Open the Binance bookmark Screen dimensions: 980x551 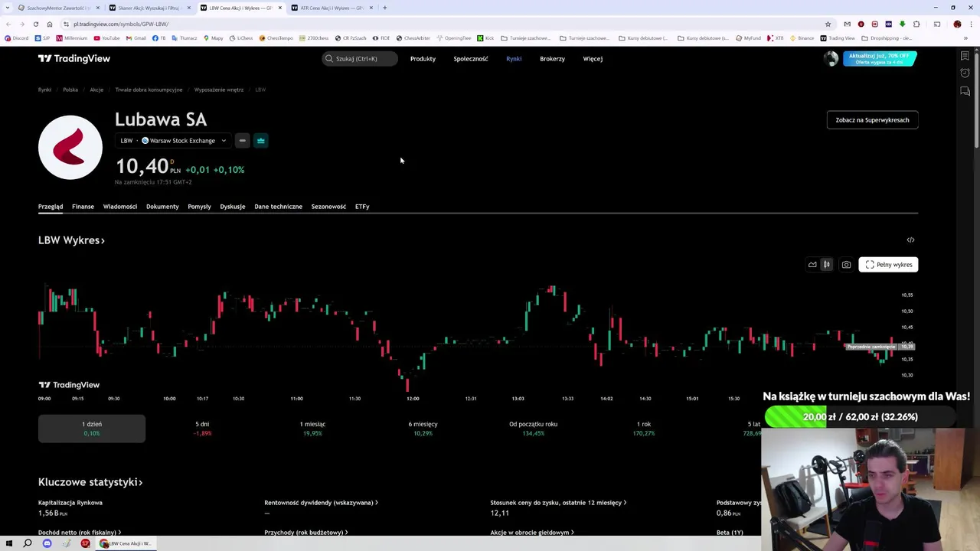[802, 37]
